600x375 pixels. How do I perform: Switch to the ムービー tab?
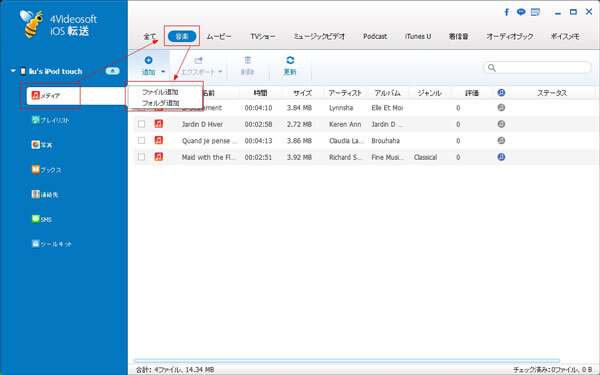click(219, 37)
